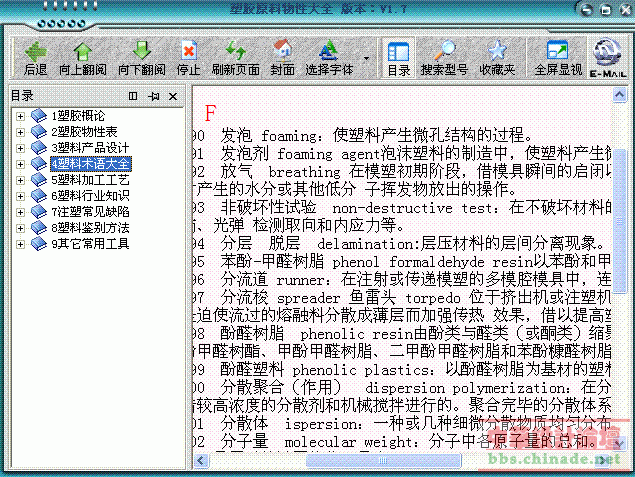Image resolution: width=635 pixels, height=477 pixels.
Task: Expand the 8塑料鉴别方法 tree node
Action: click(20, 228)
